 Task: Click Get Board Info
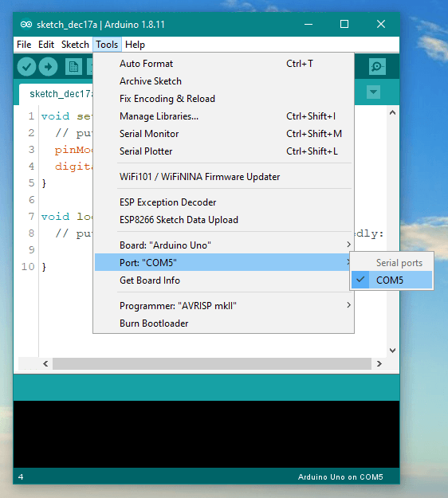pos(224,280)
